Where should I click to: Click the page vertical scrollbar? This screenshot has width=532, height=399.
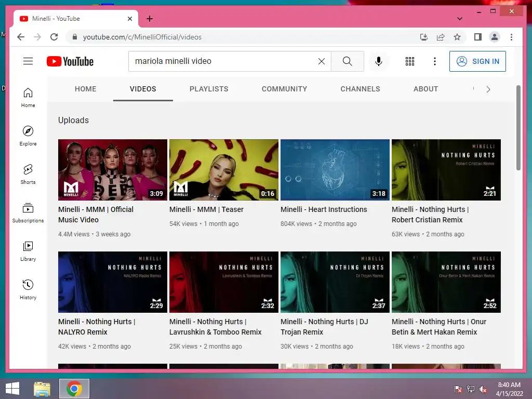pyautogui.click(x=518, y=128)
